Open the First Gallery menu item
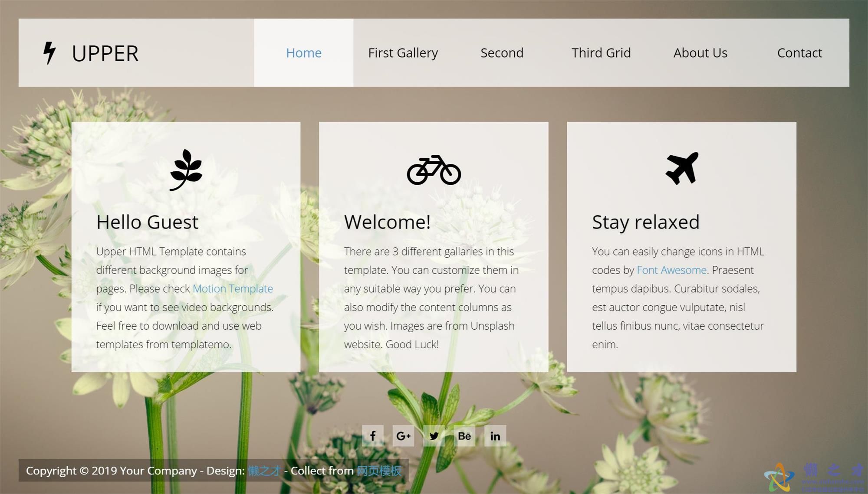Screen dimensions: 868x494 point(403,52)
